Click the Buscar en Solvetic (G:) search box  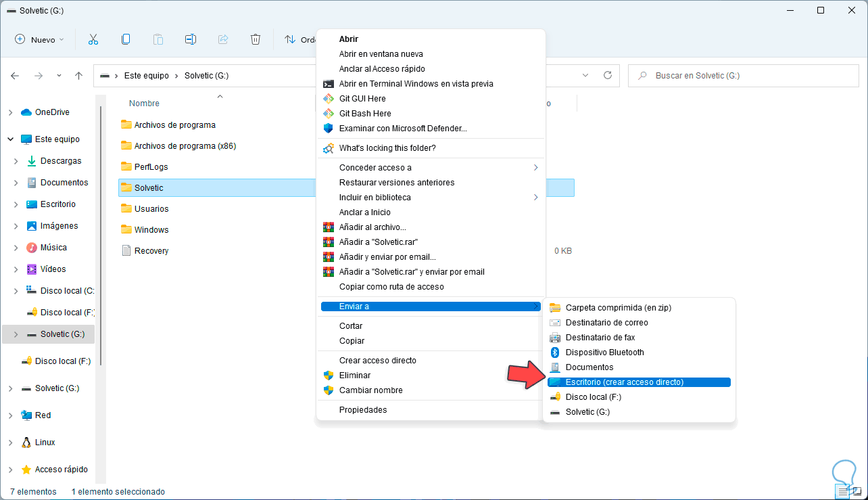click(742, 76)
